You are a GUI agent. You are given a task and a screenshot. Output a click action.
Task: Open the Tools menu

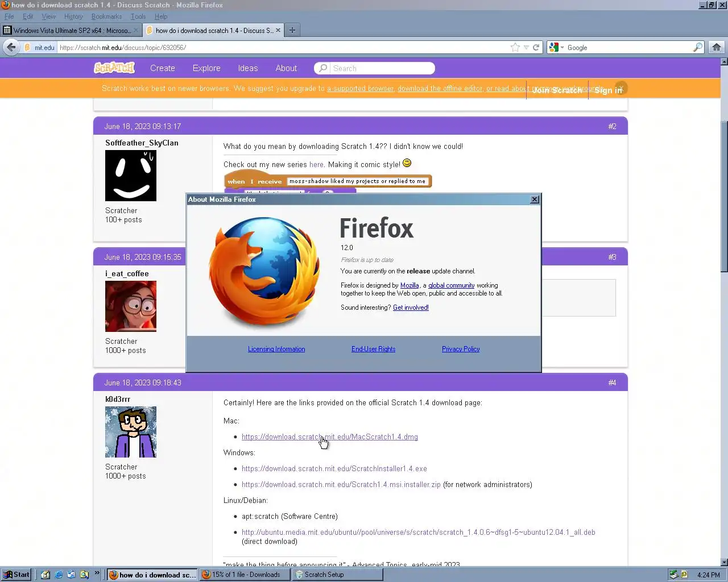tap(138, 16)
